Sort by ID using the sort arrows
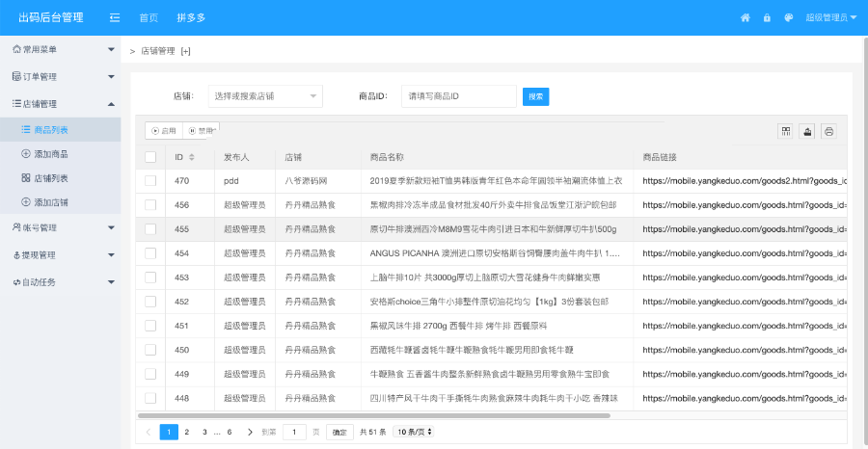 point(192,157)
